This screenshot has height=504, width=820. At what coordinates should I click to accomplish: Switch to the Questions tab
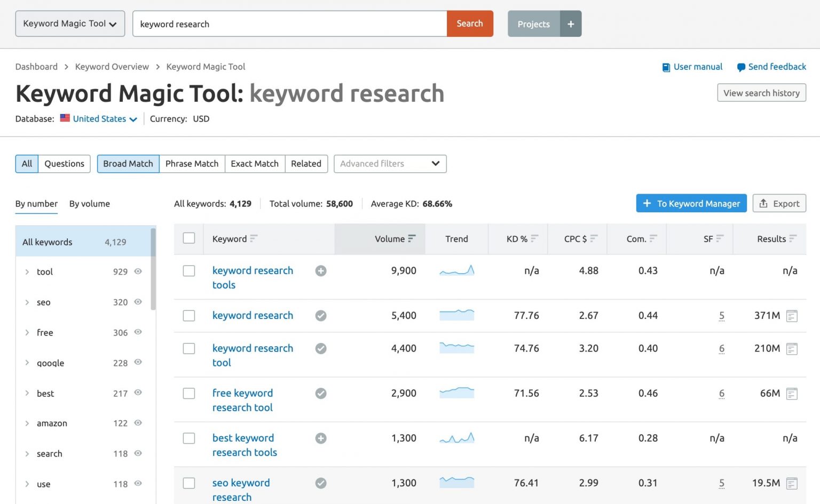click(x=64, y=163)
